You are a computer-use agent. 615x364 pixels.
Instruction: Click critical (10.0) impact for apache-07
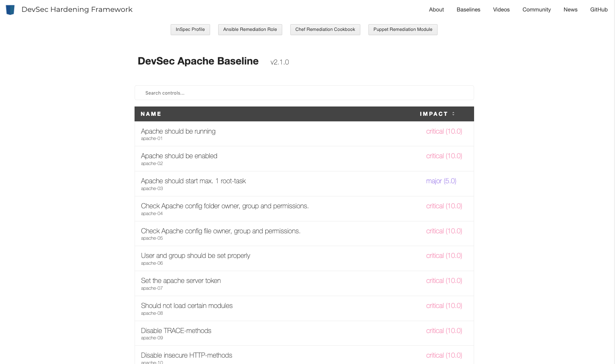(x=444, y=280)
